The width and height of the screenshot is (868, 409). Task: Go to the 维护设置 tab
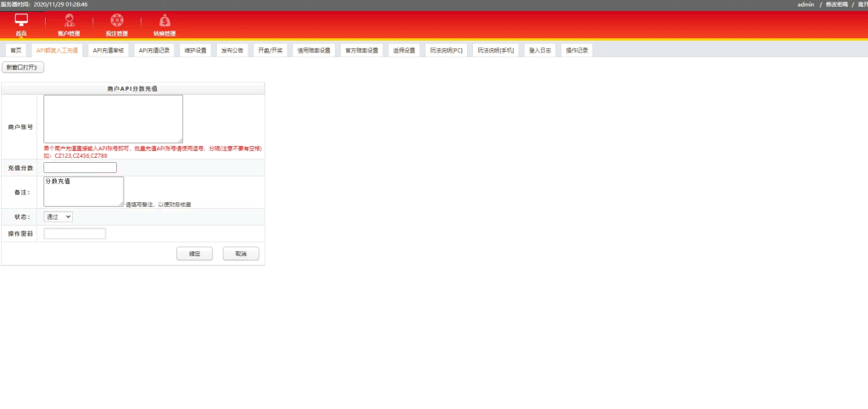(195, 50)
